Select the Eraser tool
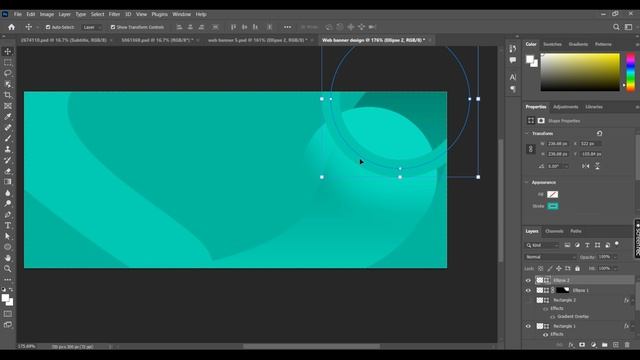 click(8, 171)
